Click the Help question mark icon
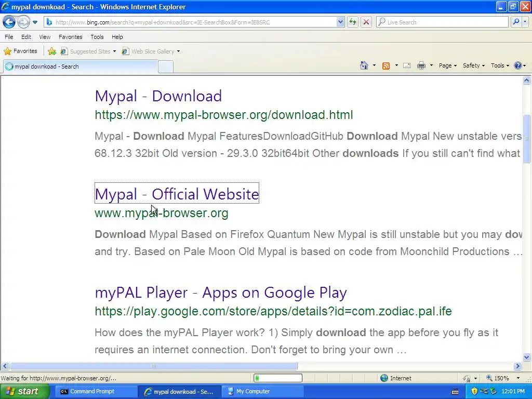This screenshot has width=532, height=399. point(518,65)
